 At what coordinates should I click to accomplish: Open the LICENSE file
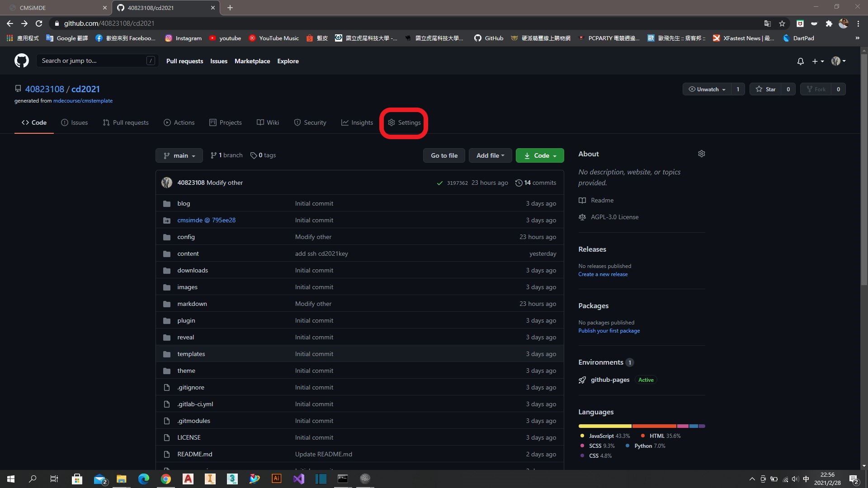click(x=189, y=437)
